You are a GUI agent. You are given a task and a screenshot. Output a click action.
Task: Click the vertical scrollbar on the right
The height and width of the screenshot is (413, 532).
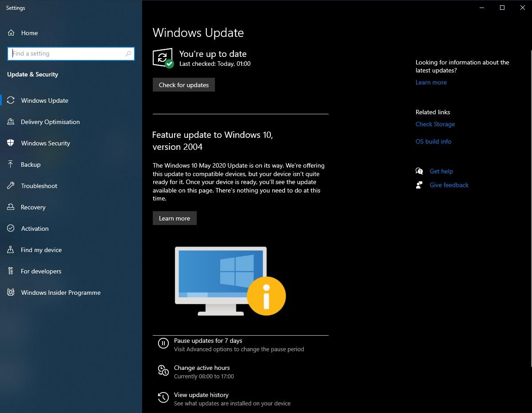pos(531,208)
